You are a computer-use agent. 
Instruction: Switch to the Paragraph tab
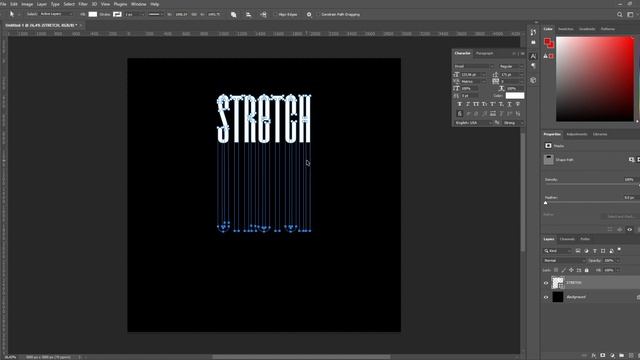coord(484,53)
